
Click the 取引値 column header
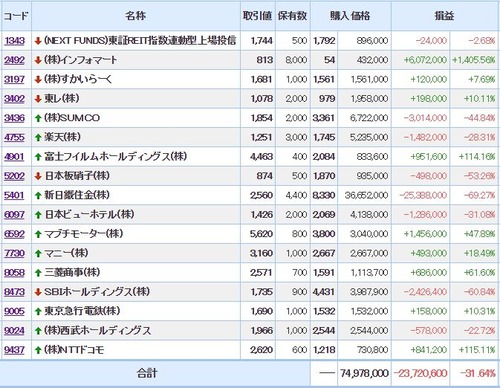(x=258, y=16)
